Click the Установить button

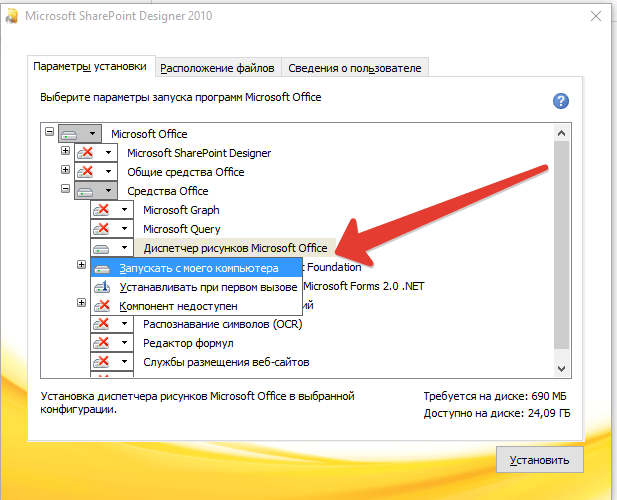point(539,460)
